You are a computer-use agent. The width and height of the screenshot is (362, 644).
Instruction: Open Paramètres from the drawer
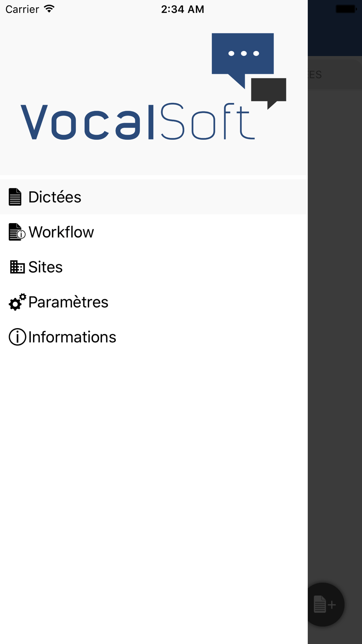68,302
